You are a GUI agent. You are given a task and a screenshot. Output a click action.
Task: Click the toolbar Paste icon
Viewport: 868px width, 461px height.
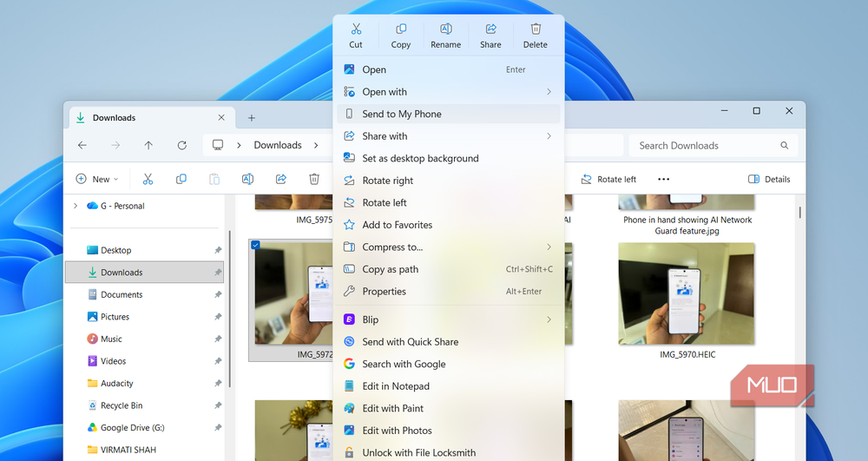214,179
